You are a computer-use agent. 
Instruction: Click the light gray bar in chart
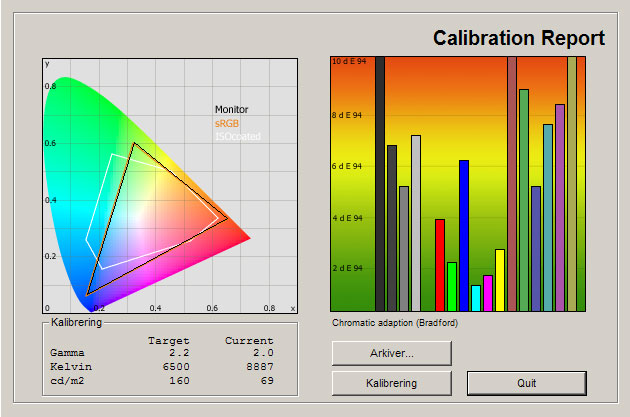point(416,223)
